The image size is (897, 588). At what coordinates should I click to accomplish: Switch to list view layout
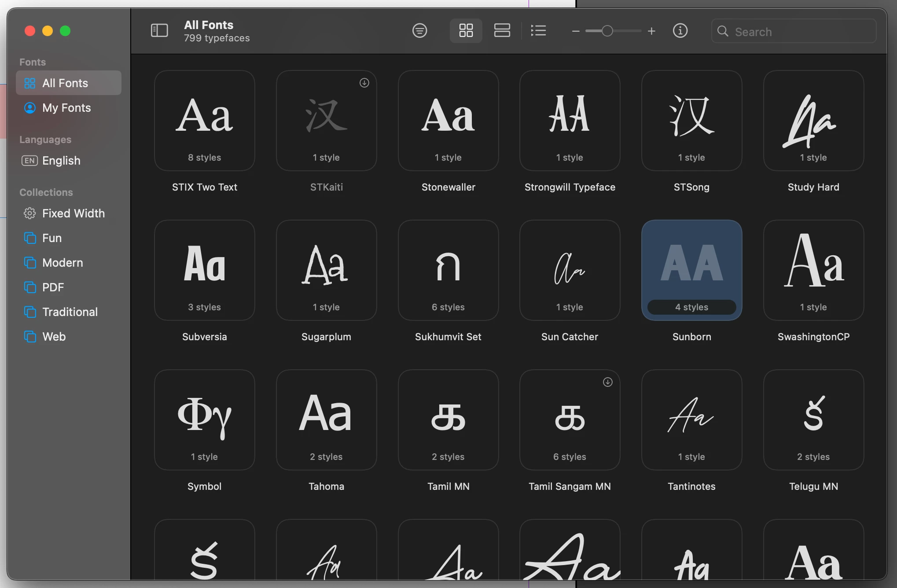coord(538,31)
